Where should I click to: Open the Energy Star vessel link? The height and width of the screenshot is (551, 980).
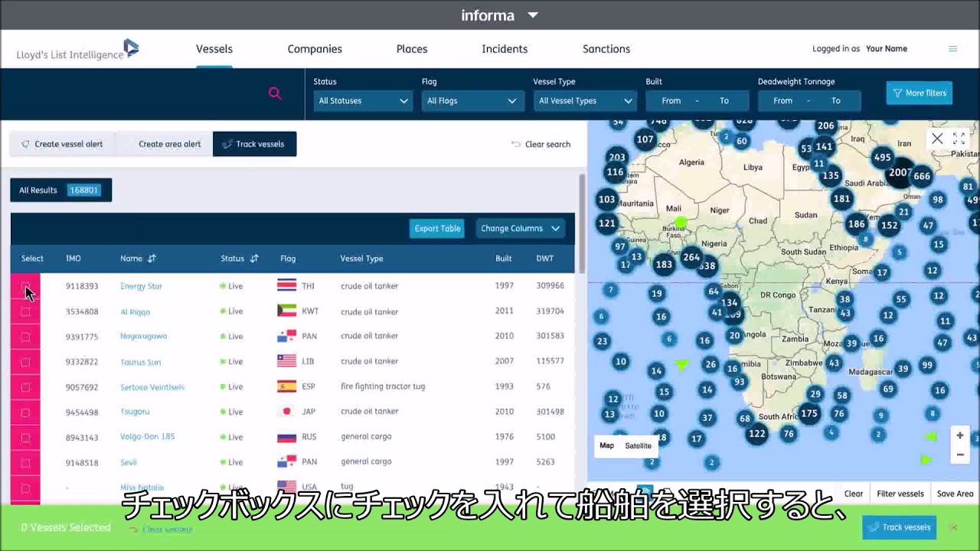[x=141, y=286]
